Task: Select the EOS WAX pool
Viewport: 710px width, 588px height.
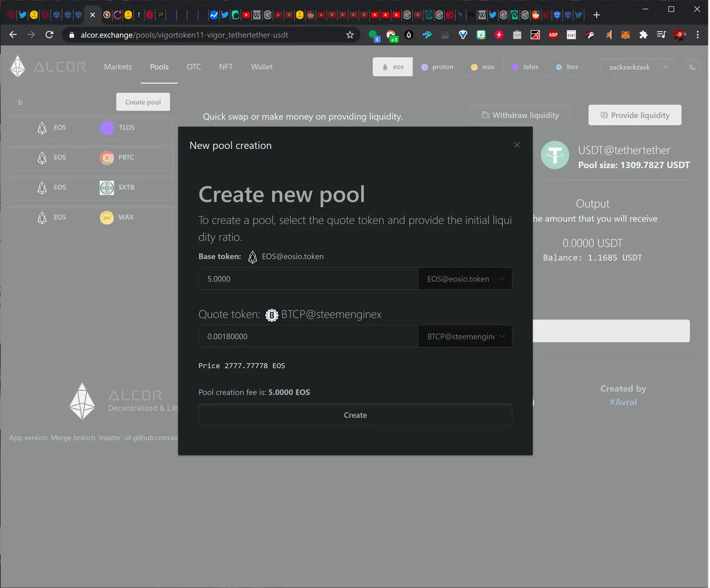Action: click(92, 217)
